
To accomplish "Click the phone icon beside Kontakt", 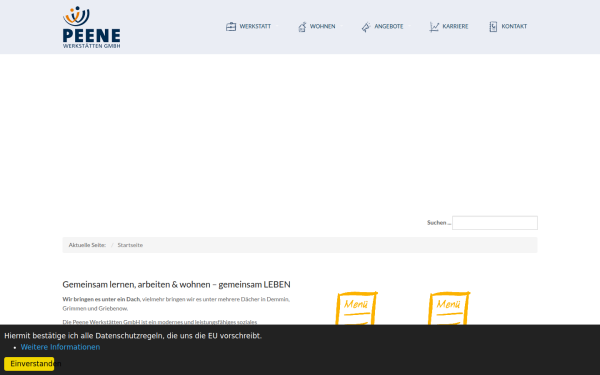I will [x=493, y=26].
